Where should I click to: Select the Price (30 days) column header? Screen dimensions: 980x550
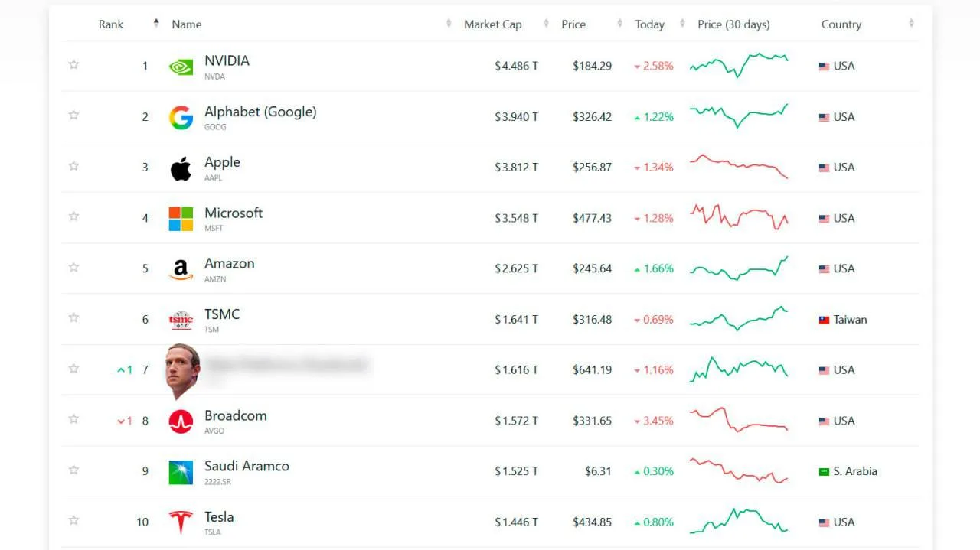point(733,24)
